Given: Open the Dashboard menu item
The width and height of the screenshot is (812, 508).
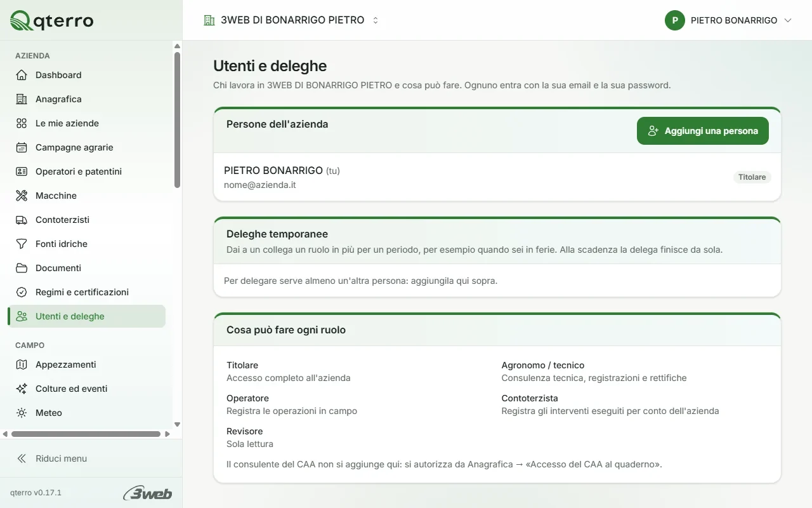Looking at the screenshot, I should [86, 75].
